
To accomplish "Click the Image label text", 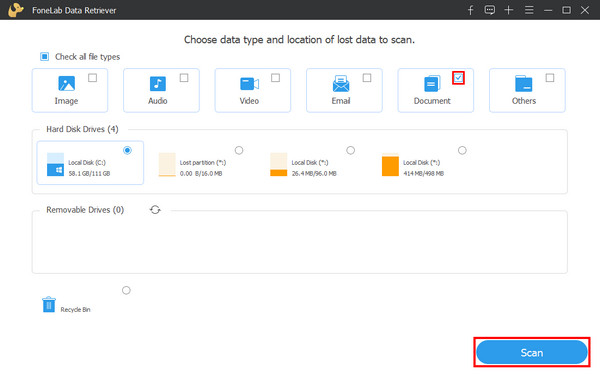I will (66, 101).
